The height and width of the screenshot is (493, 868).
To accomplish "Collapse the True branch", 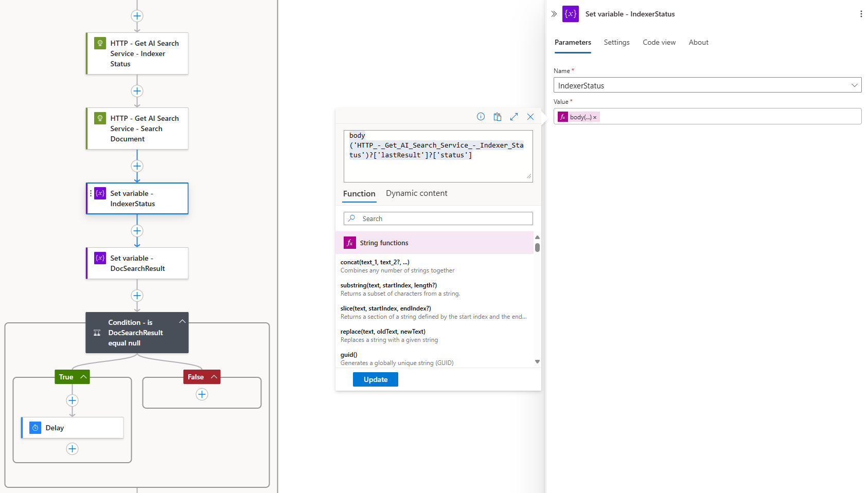I will (x=83, y=377).
